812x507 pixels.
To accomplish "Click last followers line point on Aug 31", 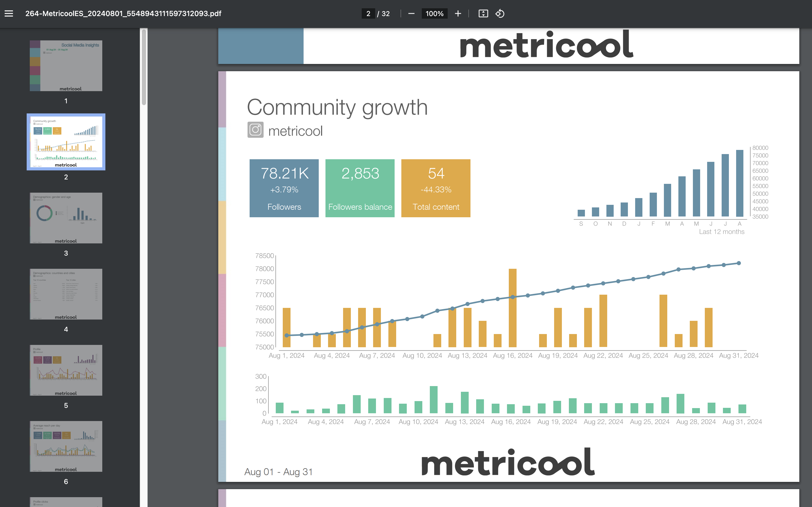I will tap(738, 263).
